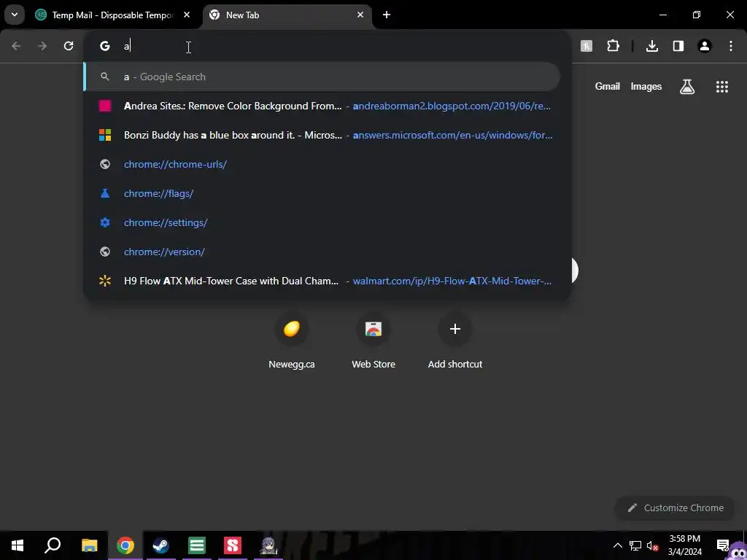Select the New Tab tab
747x560 pixels.
(x=287, y=15)
